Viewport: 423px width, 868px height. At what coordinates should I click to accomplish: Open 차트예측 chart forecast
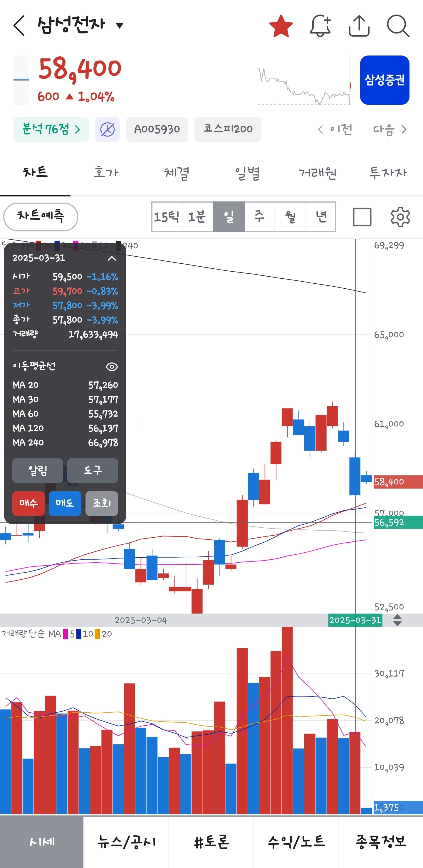tap(41, 217)
